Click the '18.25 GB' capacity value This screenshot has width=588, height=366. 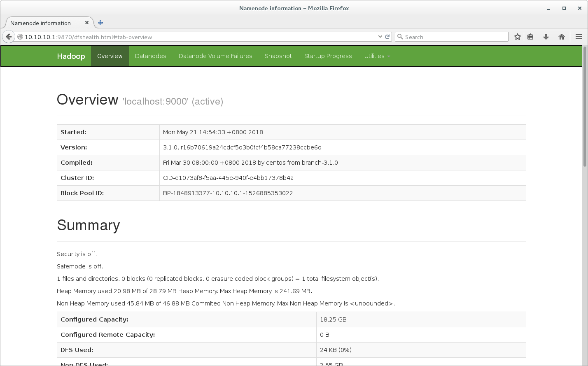click(x=333, y=319)
